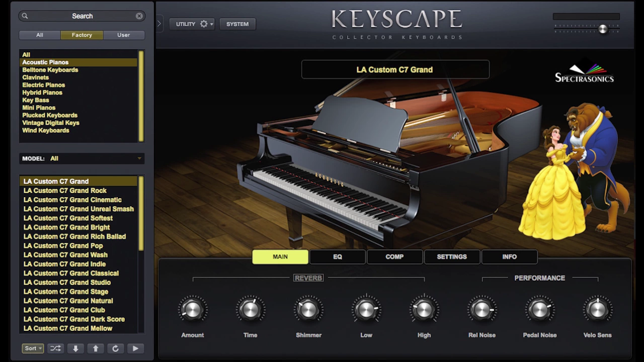Click the Utility gear icon
Screen dimensions: 644x362
tap(204, 24)
